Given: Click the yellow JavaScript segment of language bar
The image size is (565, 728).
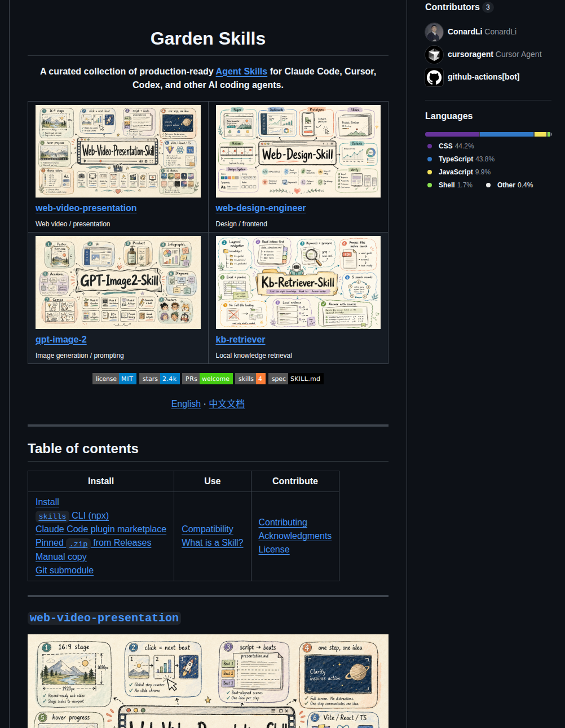Looking at the screenshot, I should click(541, 134).
